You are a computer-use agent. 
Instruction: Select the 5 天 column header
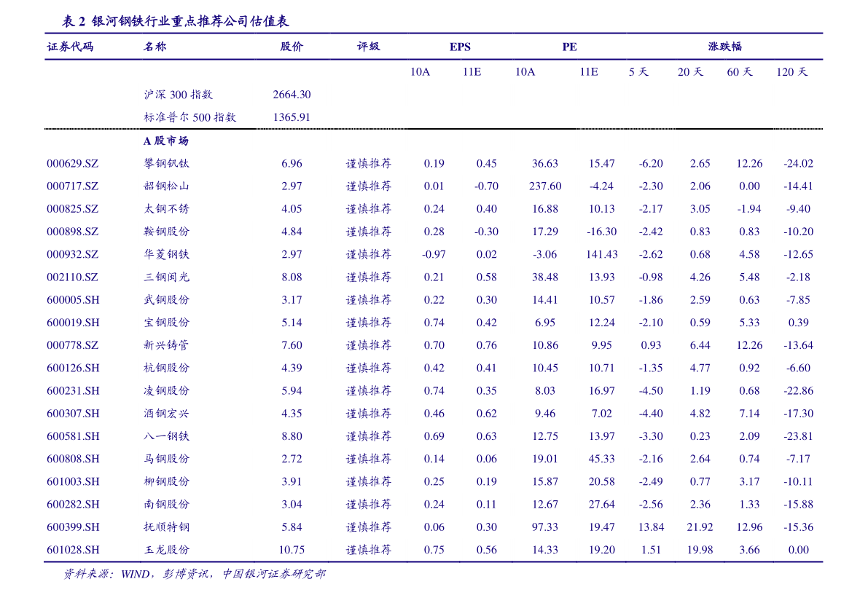[638, 72]
